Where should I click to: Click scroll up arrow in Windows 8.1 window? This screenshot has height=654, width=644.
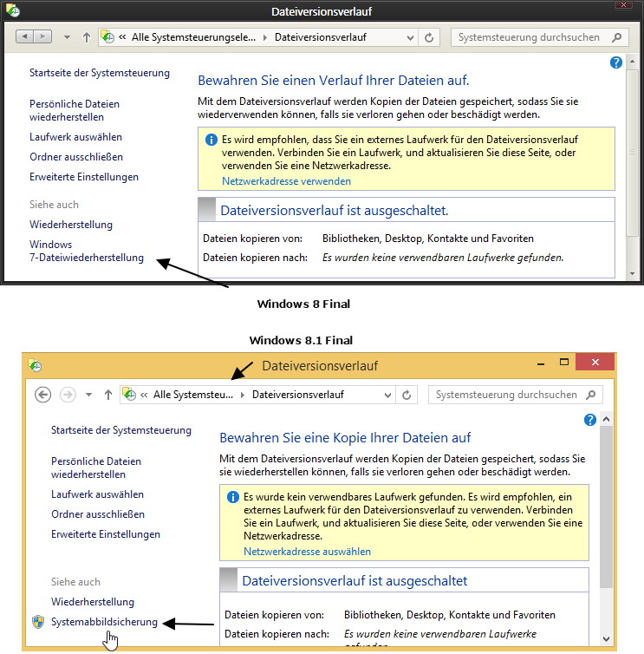coord(607,419)
